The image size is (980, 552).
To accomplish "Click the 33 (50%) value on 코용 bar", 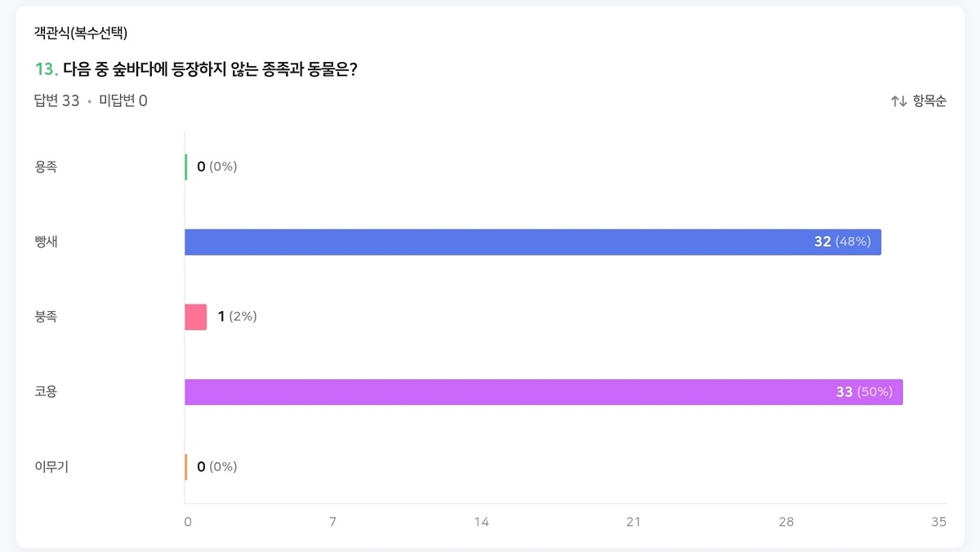I will 864,392.
